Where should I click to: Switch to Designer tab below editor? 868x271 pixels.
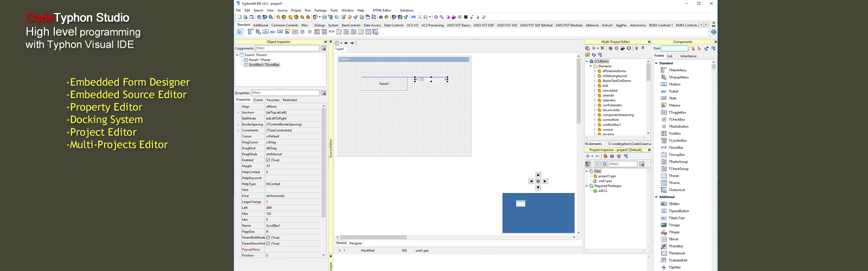coord(355,243)
